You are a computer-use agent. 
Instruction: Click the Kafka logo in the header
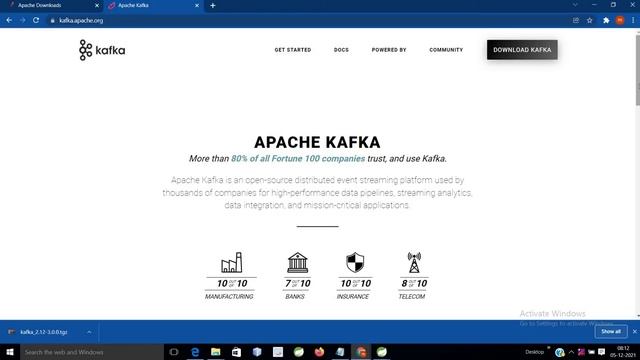point(102,50)
